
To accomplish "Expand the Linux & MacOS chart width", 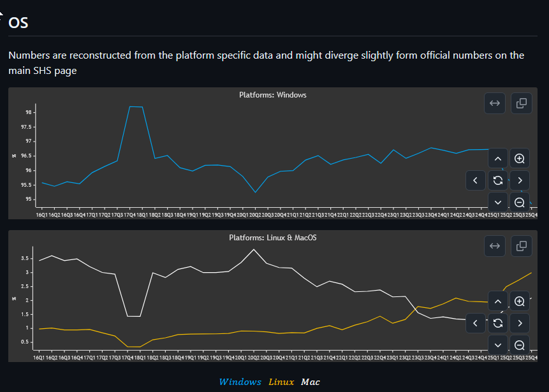I will pos(494,245).
